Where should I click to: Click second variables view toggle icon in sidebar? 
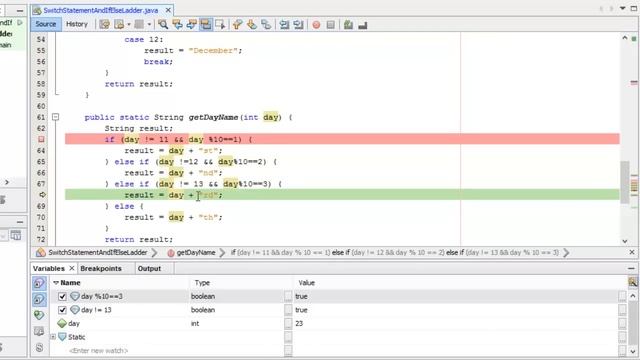(x=39, y=299)
